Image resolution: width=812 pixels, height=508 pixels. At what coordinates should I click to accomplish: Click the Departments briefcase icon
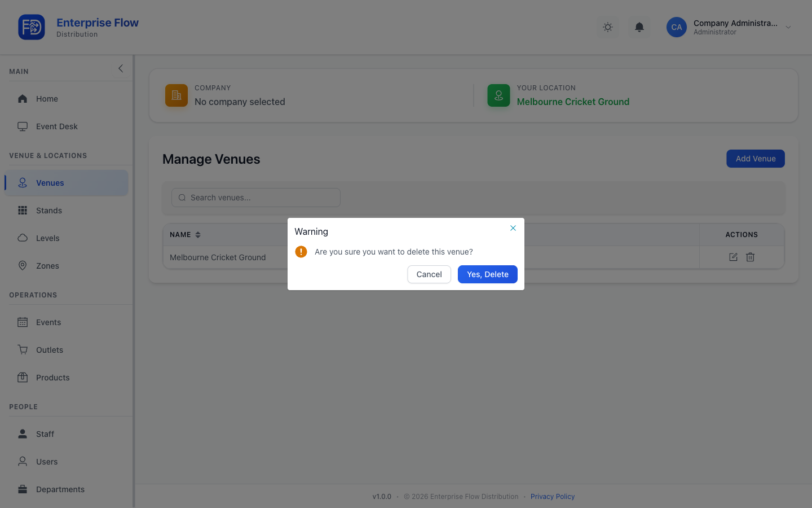point(23,489)
